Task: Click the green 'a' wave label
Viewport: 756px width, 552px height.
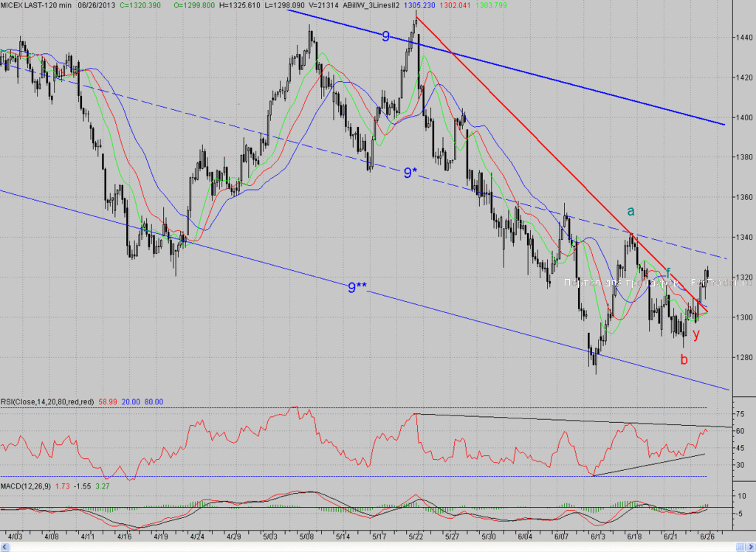Action: pyautogui.click(x=630, y=211)
